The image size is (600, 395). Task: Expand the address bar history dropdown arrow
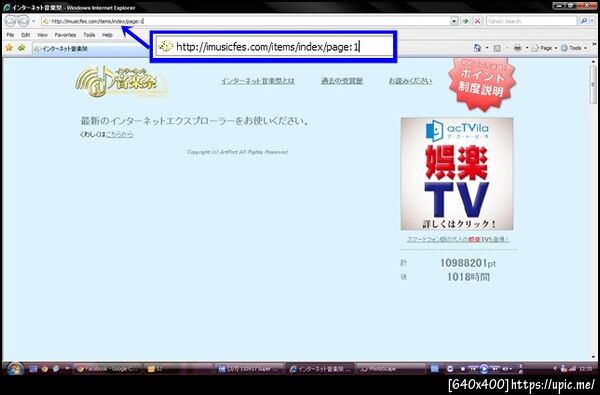[454, 21]
